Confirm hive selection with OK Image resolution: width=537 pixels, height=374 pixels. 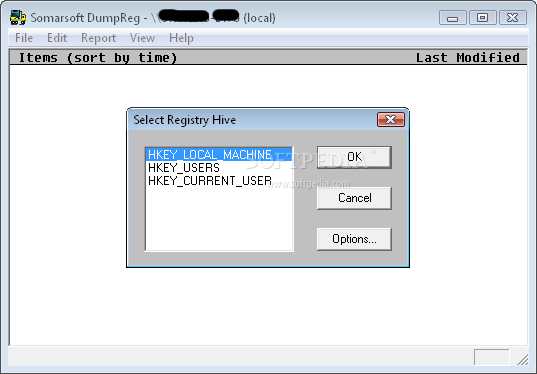coord(354,157)
